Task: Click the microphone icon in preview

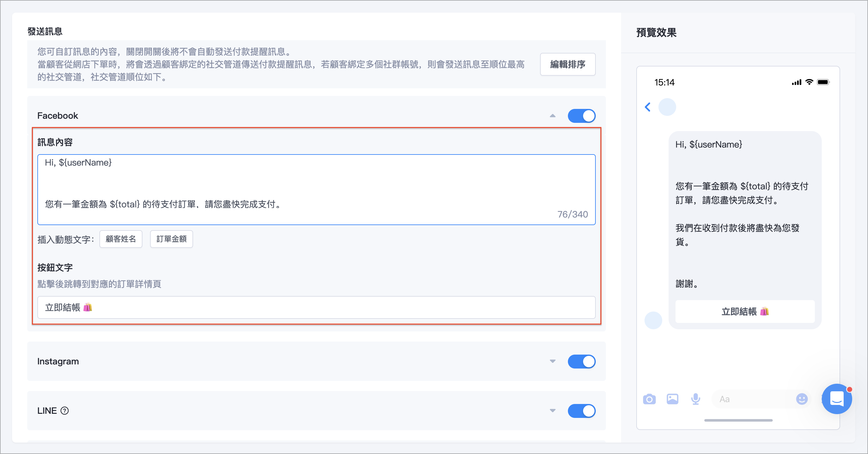Action: point(695,400)
